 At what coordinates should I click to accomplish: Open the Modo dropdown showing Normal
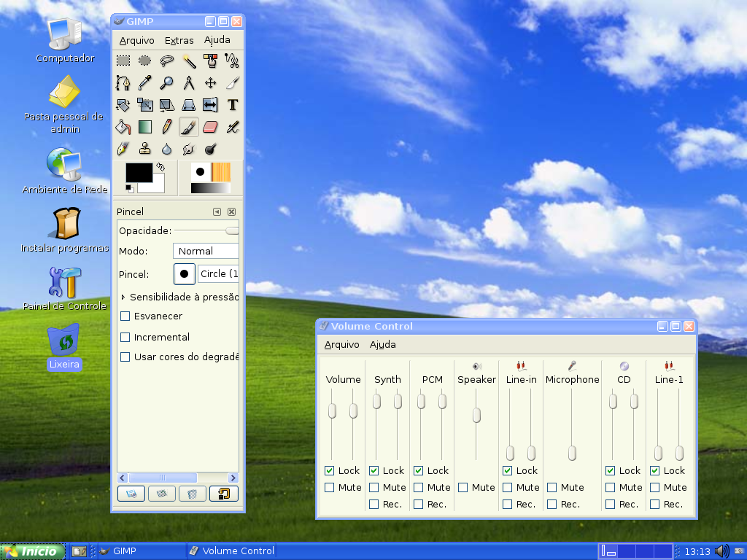coord(206,251)
